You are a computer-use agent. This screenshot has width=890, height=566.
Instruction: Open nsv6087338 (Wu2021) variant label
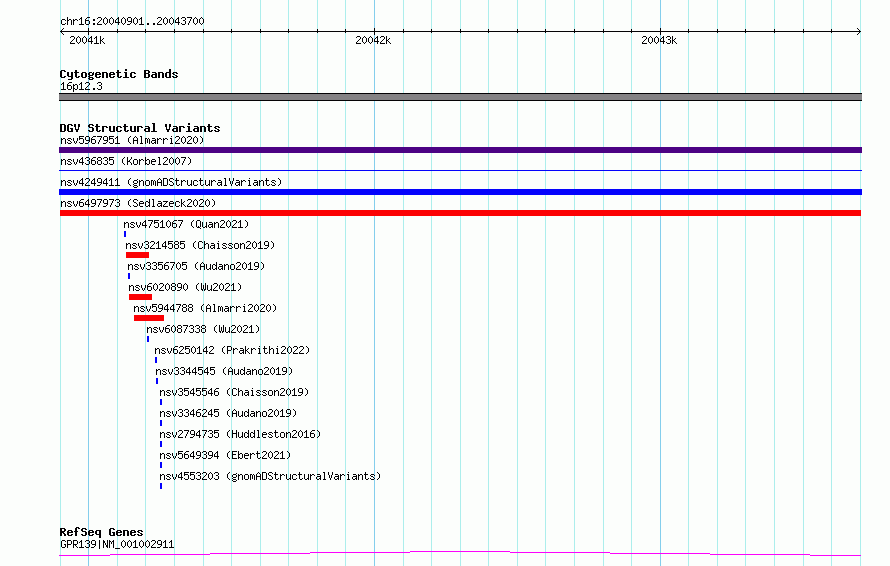pos(203,329)
